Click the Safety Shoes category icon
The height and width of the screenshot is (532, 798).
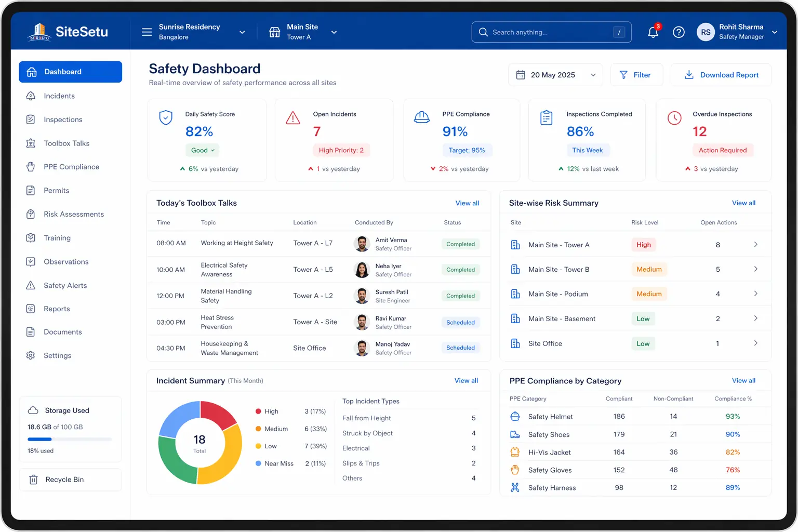(x=515, y=434)
